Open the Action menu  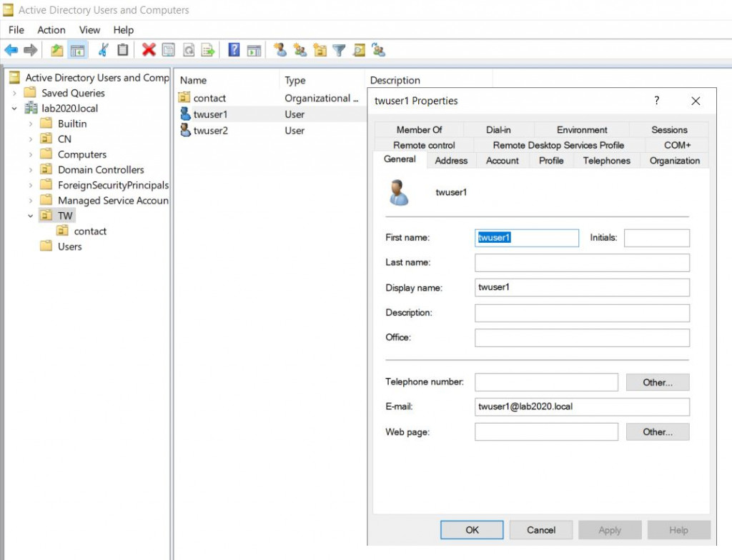(51, 30)
